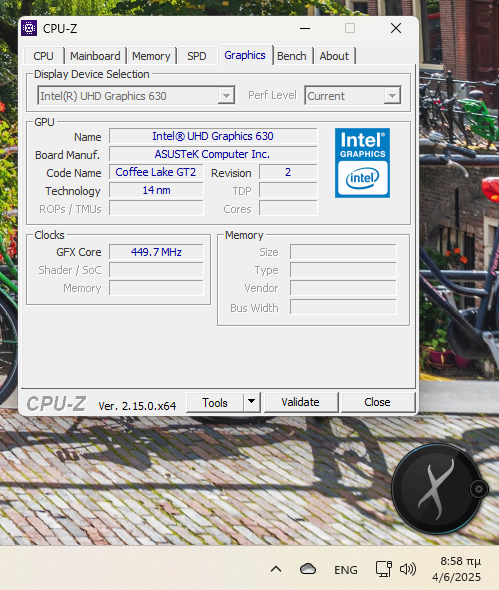
Task: Click the CPU-Z app icon in title bar
Action: pos(29,28)
